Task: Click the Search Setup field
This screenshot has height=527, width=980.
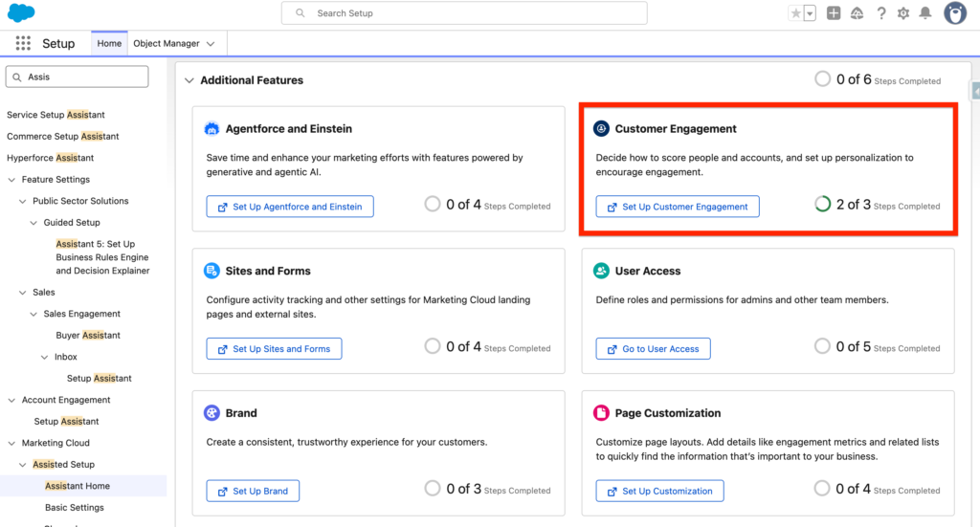Action: tap(464, 13)
